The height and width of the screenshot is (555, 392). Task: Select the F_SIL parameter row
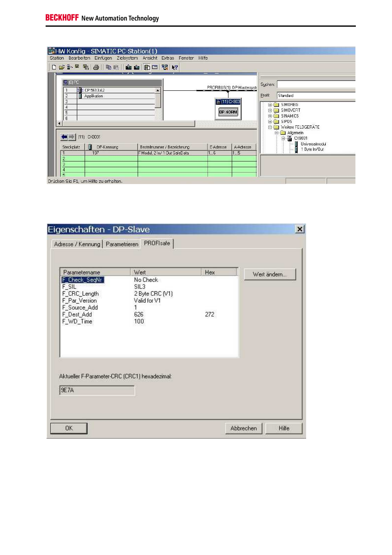click(x=149, y=287)
